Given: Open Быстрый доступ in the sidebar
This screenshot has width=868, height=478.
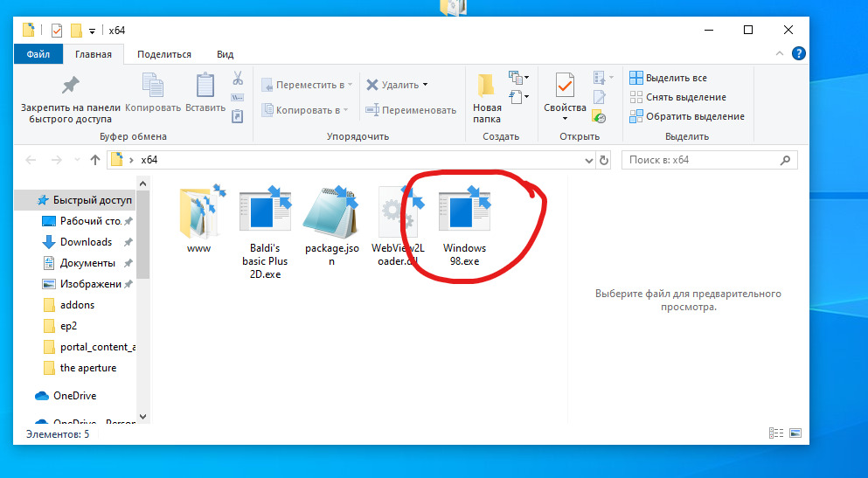Looking at the screenshot, I should click(84, 200).
